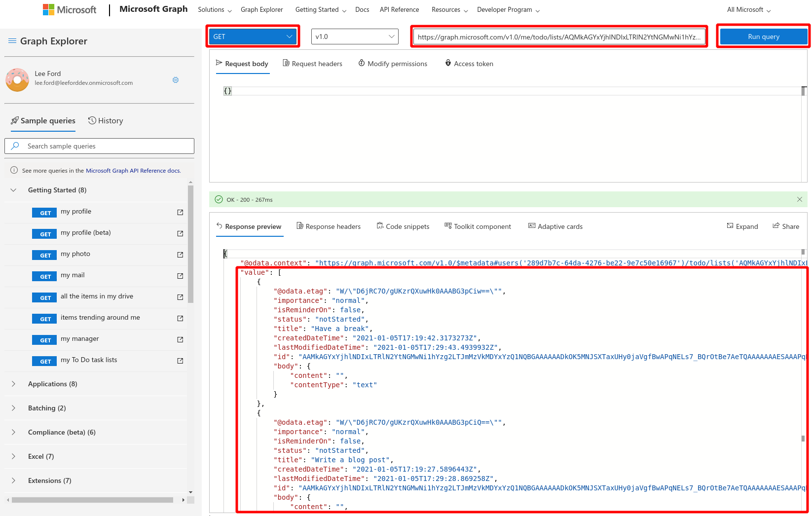This screenshot has width=812, height=516.
Task: Click the magnifier icon in sample queries search
Action: pyautogui.click(x=15, y=146)
